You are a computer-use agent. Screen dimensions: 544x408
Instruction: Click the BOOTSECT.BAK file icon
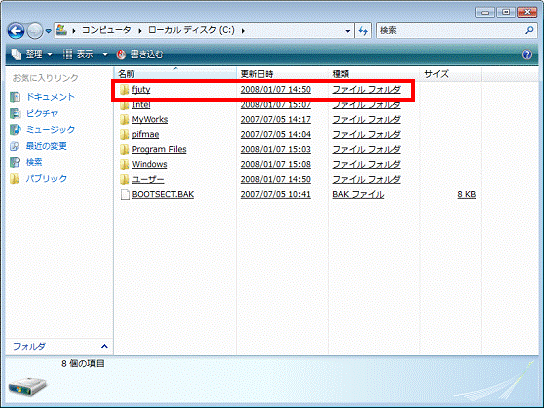point(125,195)
